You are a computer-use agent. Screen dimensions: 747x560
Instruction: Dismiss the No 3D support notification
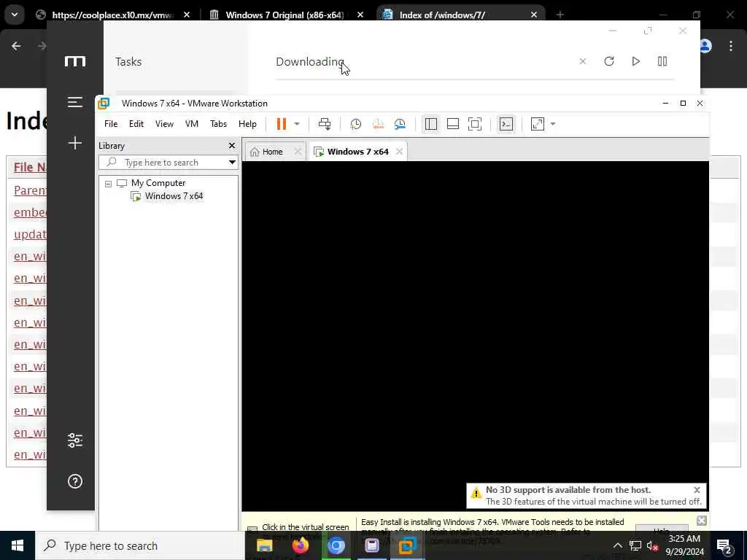click(697, 489)
